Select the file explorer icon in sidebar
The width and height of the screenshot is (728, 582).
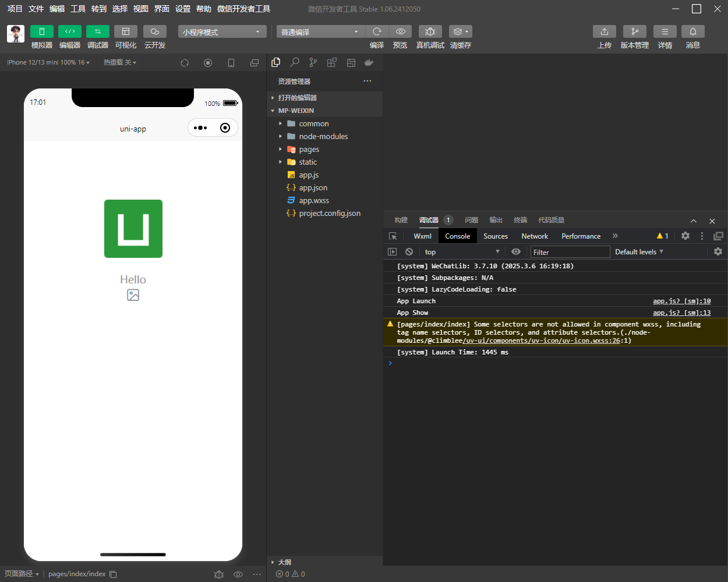point(276,62)
